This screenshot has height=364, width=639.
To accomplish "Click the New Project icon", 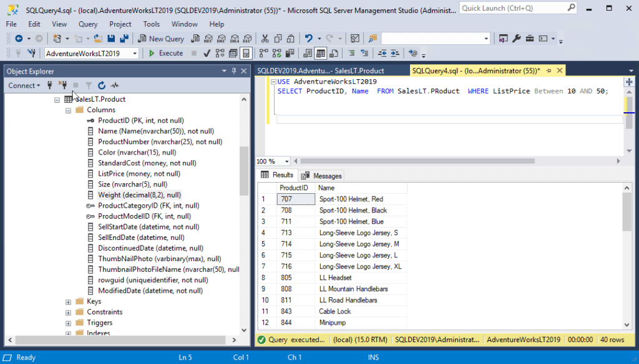I will pos(57,39).
